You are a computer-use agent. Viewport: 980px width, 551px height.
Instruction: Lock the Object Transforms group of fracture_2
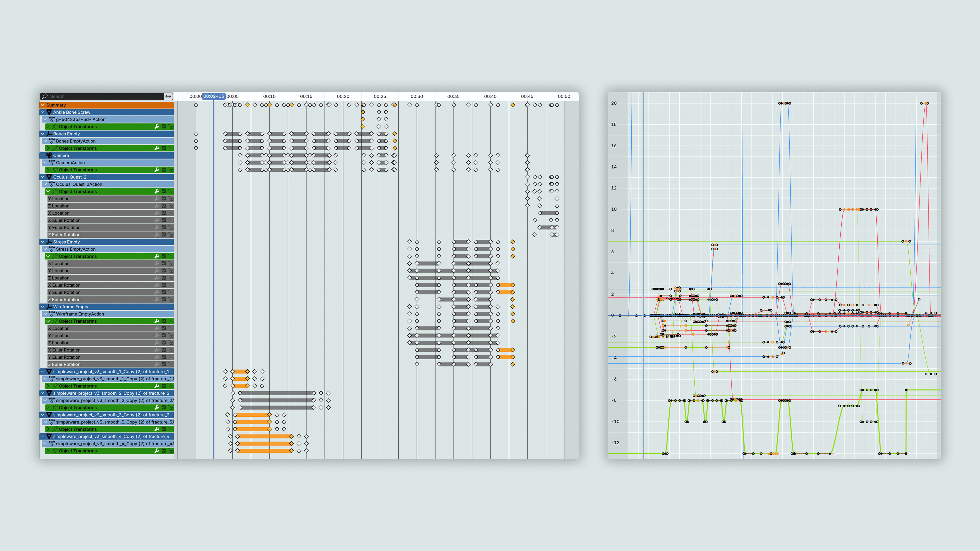[171, 408]
